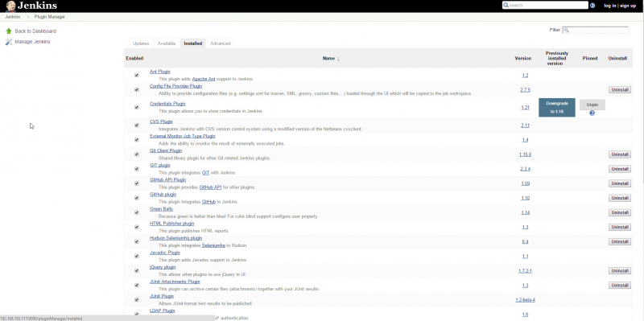Click the Enabled column header

point(134,59)
